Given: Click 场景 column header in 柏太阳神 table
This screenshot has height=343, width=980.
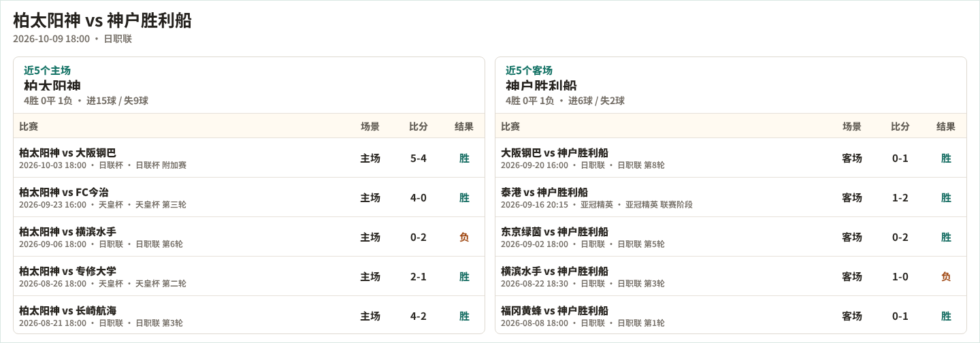Looking at the screenshot, I should 370,126.
